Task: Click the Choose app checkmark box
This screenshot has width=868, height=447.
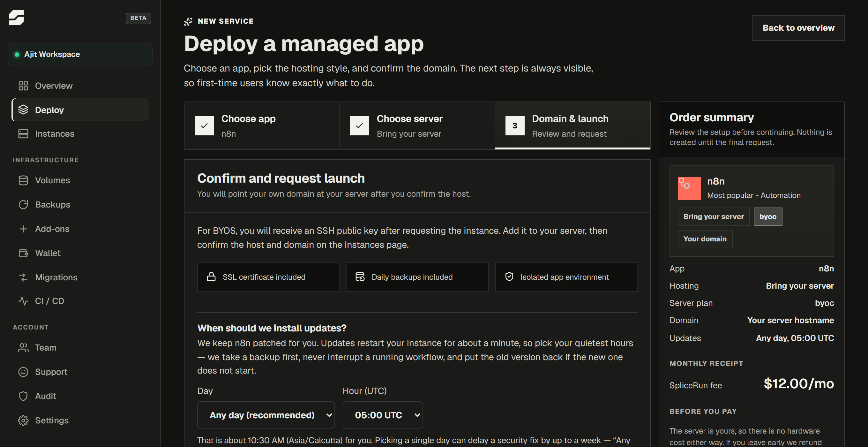Action: [x=204, y=126]
